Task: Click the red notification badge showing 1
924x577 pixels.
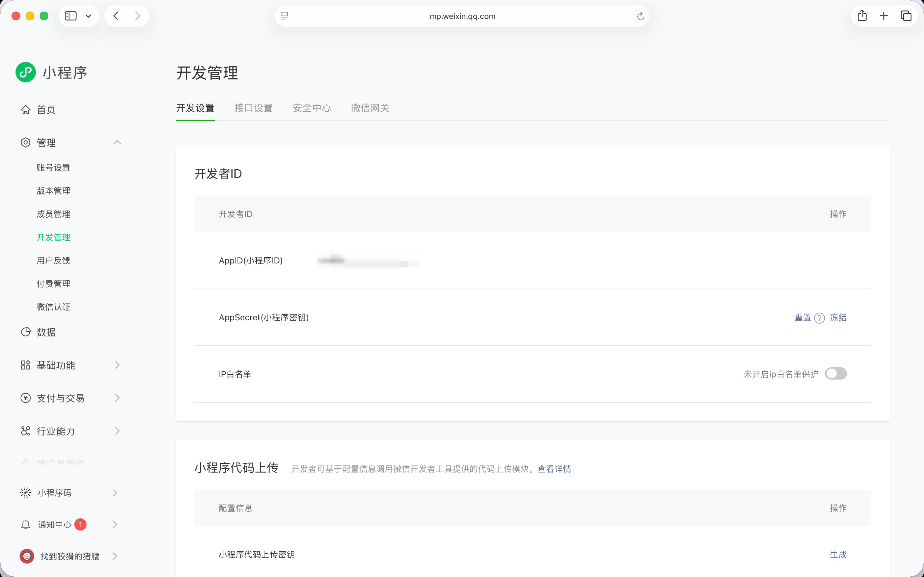Action: (80, 524)
